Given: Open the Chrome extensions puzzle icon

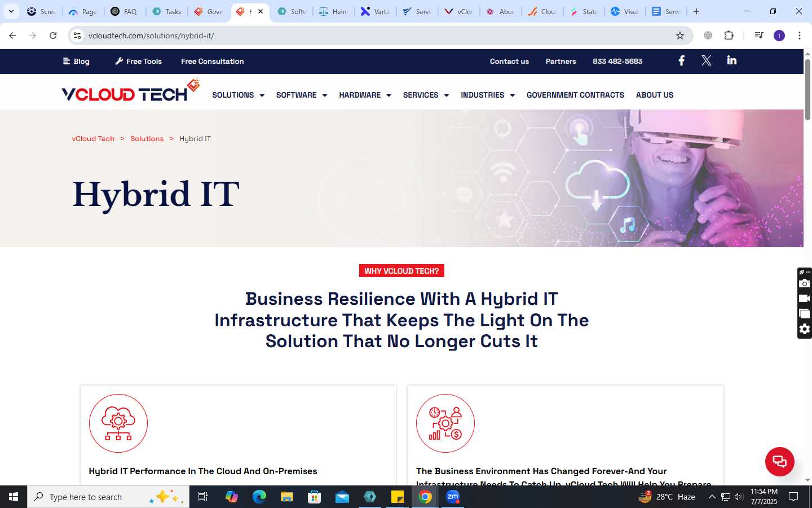Looking at the screenshot, I should [x=729, y=36].
